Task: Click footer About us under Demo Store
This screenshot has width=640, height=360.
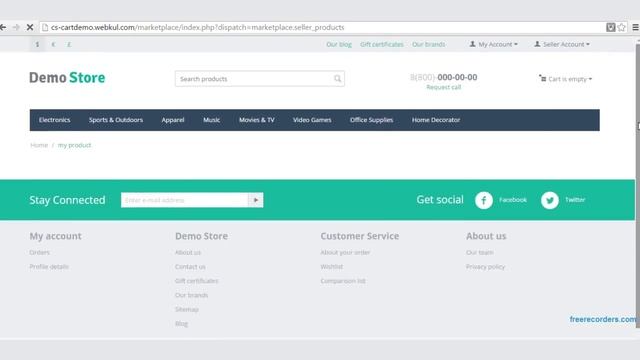Action: (188, 252)
